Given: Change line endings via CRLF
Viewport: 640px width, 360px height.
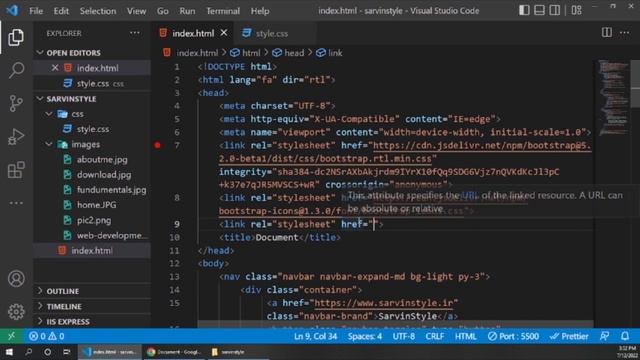Looking at the screenshot, I should point(434,336).
